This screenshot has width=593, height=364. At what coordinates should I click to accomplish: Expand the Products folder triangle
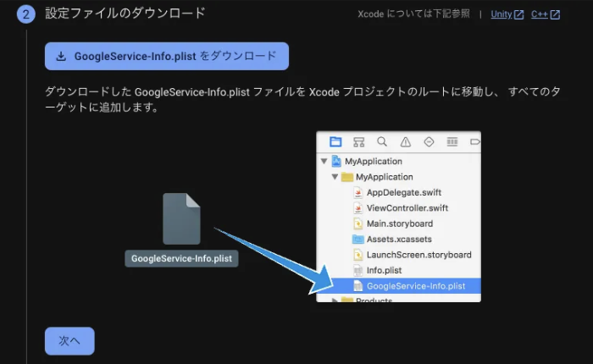335,301
